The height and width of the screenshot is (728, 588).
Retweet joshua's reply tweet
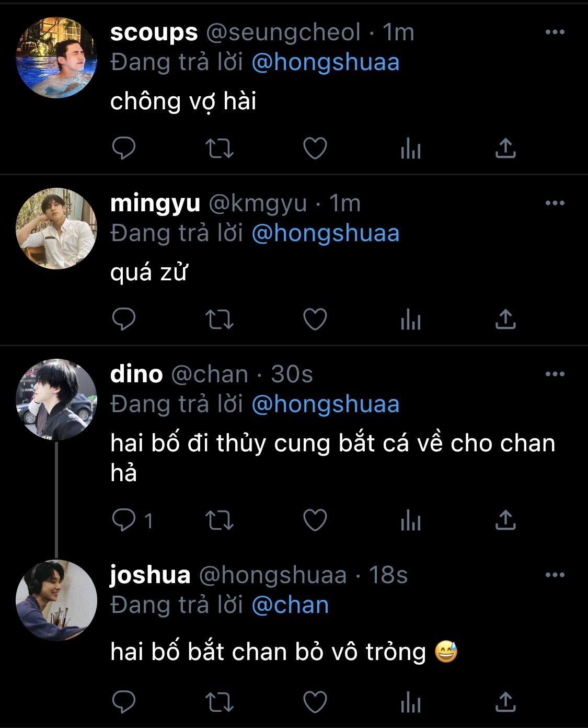coord(219,702)
